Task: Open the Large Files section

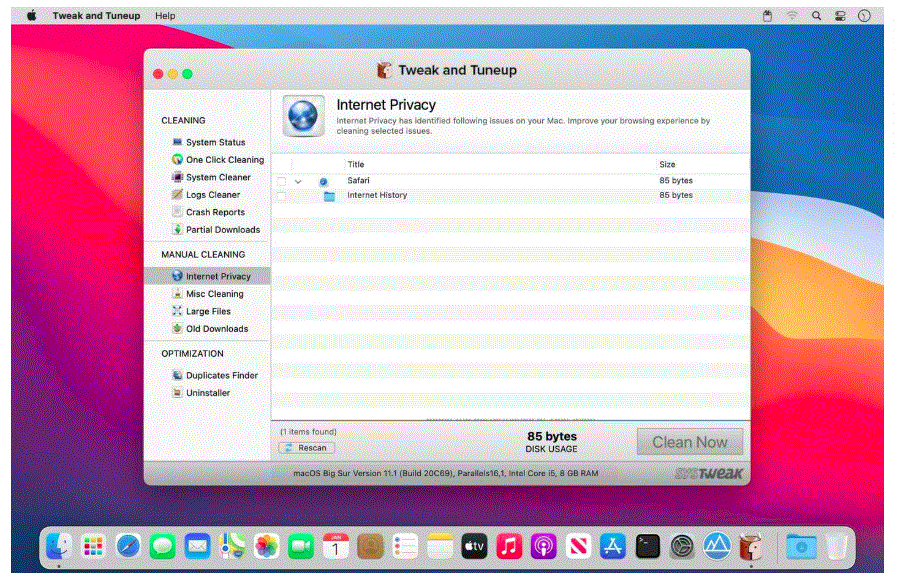Action: click(x=201, y=311)
